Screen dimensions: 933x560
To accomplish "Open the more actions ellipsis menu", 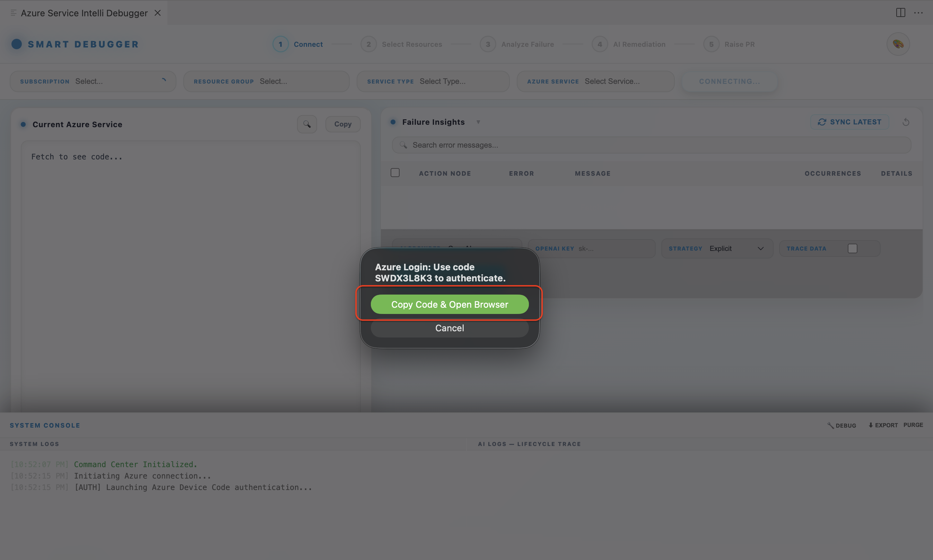I will tap(918, 13).
